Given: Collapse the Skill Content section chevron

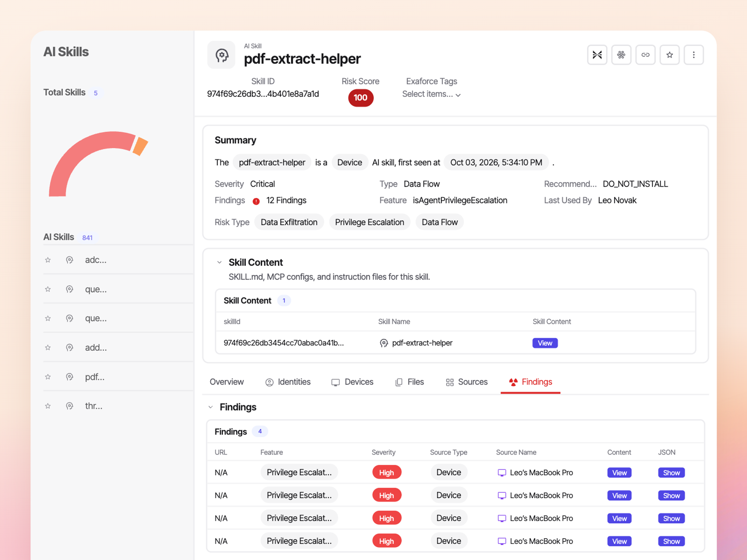Looking at the screenshot, I should click(x=219, y=262).
